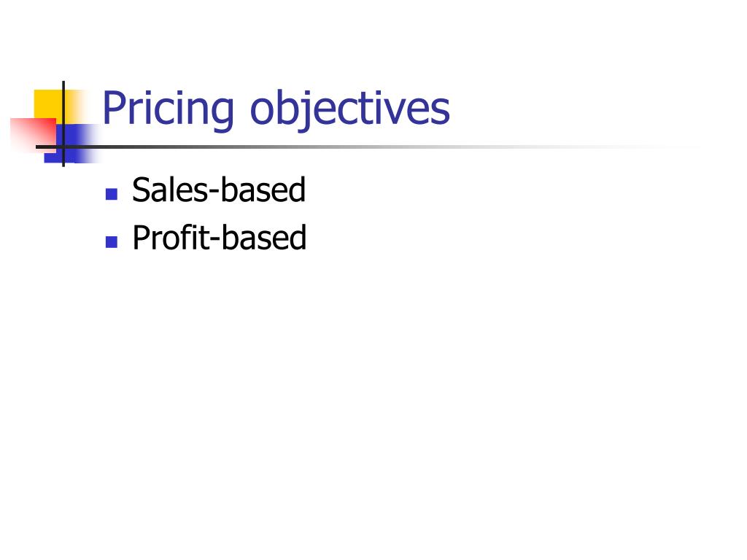Click the word objectives in title
747x560 pixels.
pos(350,109)
